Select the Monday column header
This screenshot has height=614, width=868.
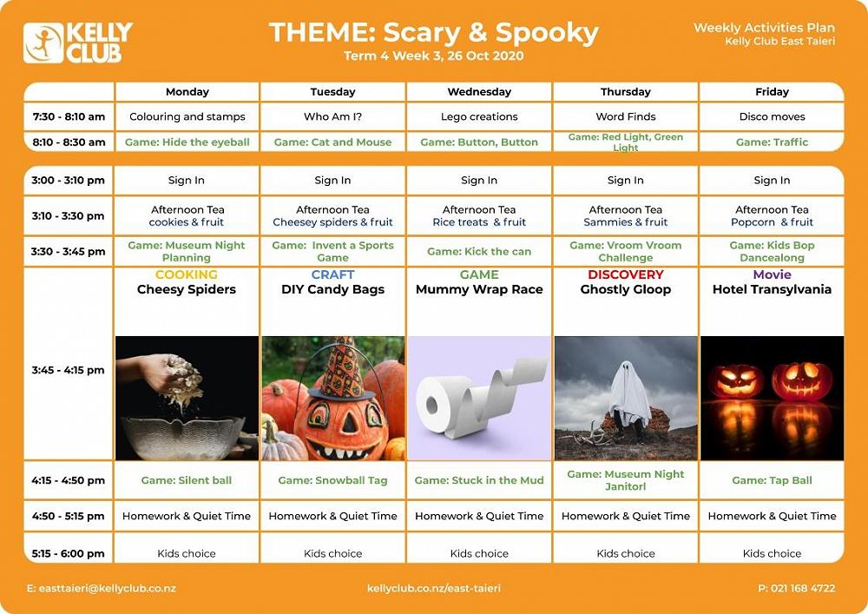coord(187,92)
